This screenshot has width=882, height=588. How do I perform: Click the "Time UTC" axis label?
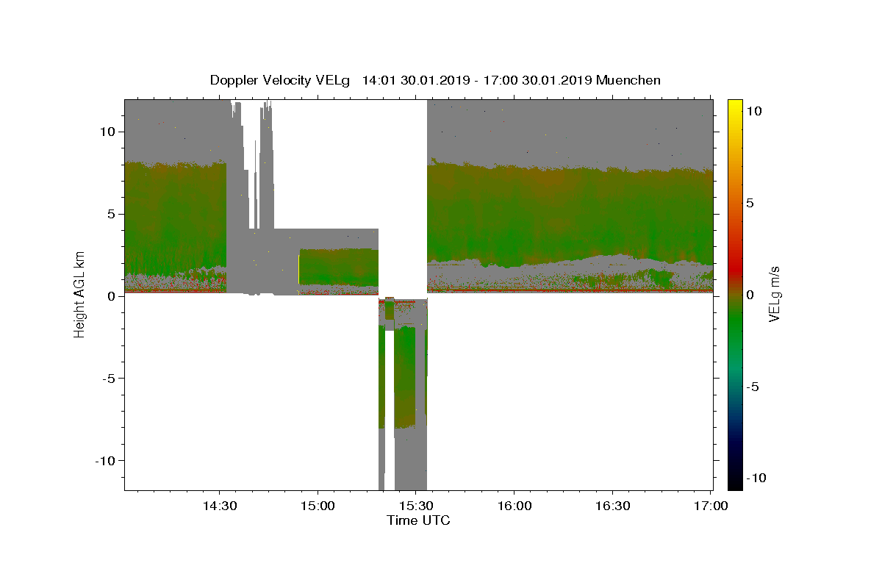(x=418, y=520)
